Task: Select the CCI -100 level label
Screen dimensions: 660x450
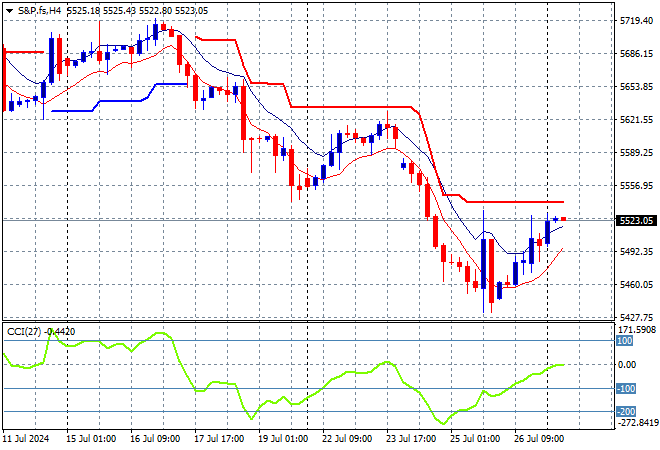Action: 626,389
